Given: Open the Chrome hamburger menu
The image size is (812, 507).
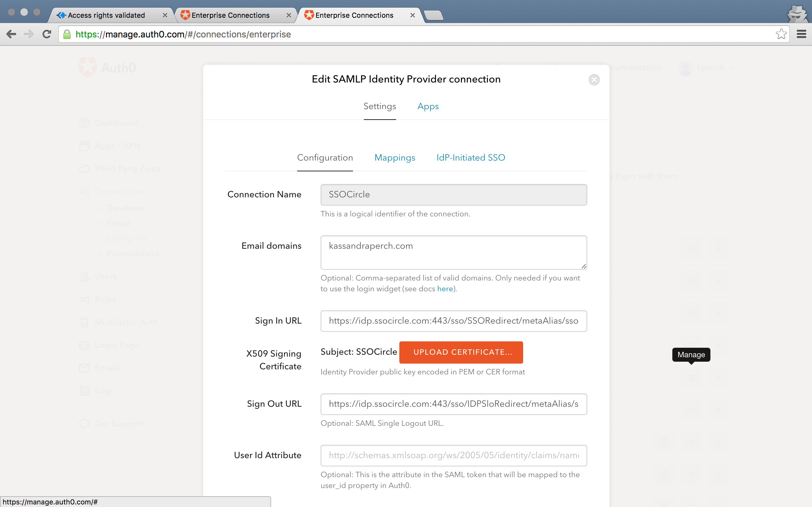Looking at the screenshot, I should [x=801, y=34].
